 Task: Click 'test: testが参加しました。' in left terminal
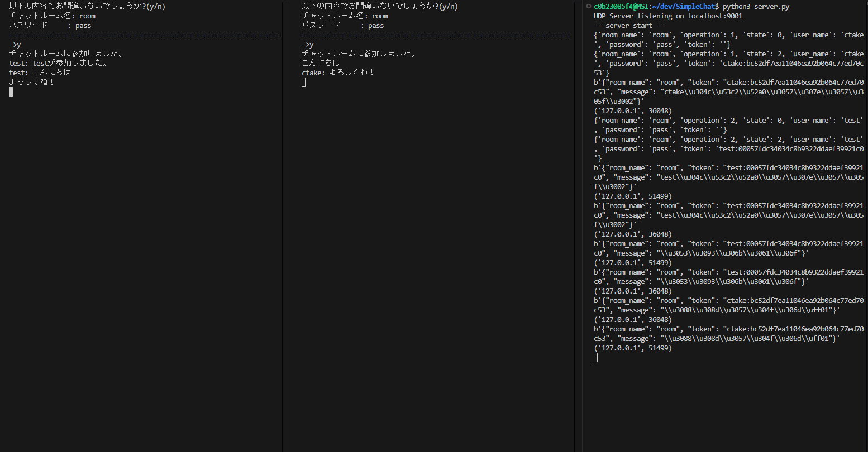coord(59,63)
